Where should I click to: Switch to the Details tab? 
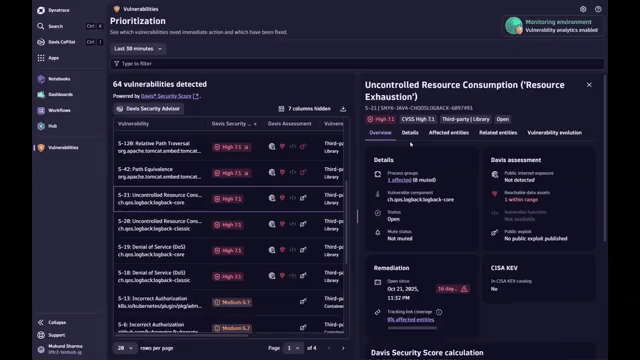tap(410, 133)
